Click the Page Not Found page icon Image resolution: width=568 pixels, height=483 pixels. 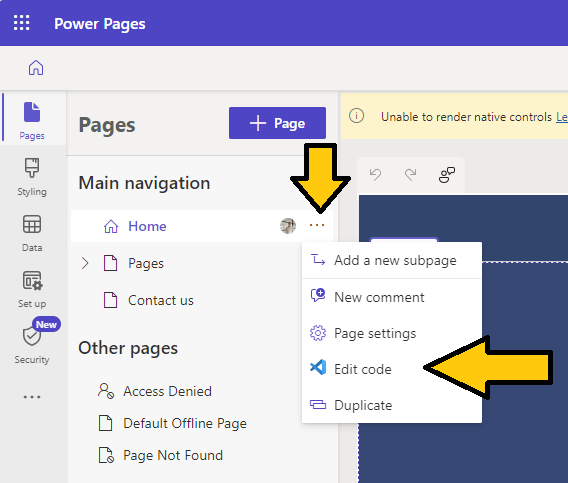(106, 455)
